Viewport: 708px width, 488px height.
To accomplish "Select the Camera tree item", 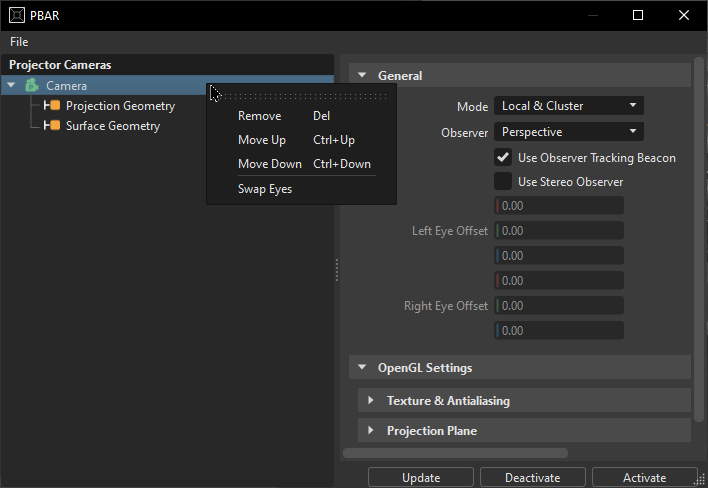I will (168, 85).
